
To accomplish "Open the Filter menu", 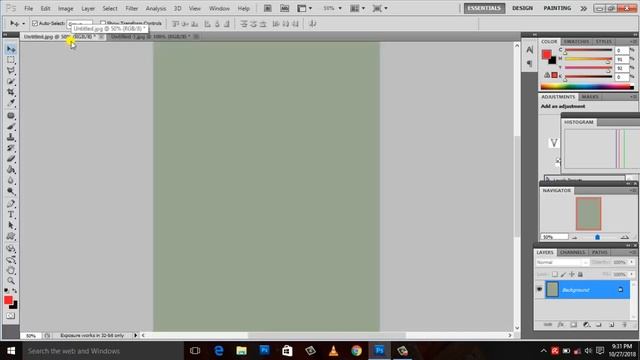I will coord(131,8).
